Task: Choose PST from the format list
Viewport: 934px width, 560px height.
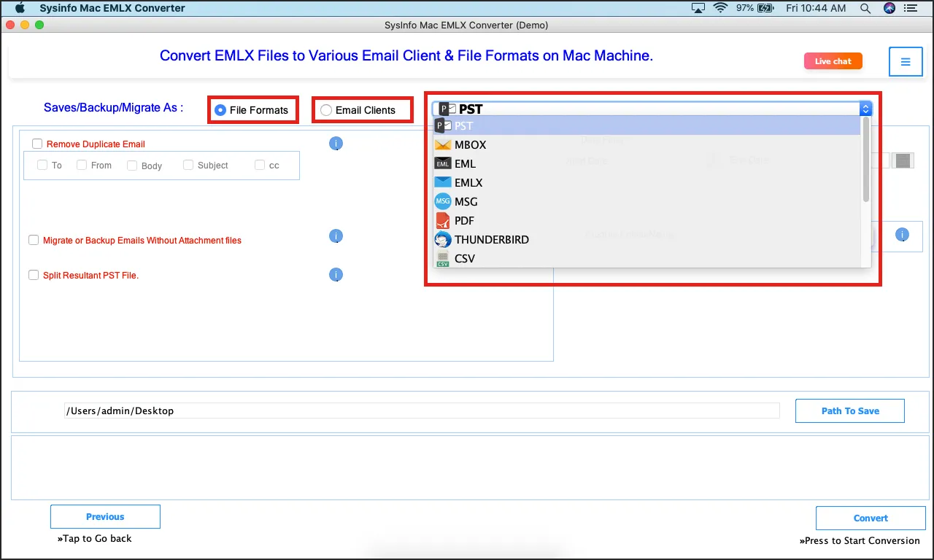Action: tap(647, 125)
